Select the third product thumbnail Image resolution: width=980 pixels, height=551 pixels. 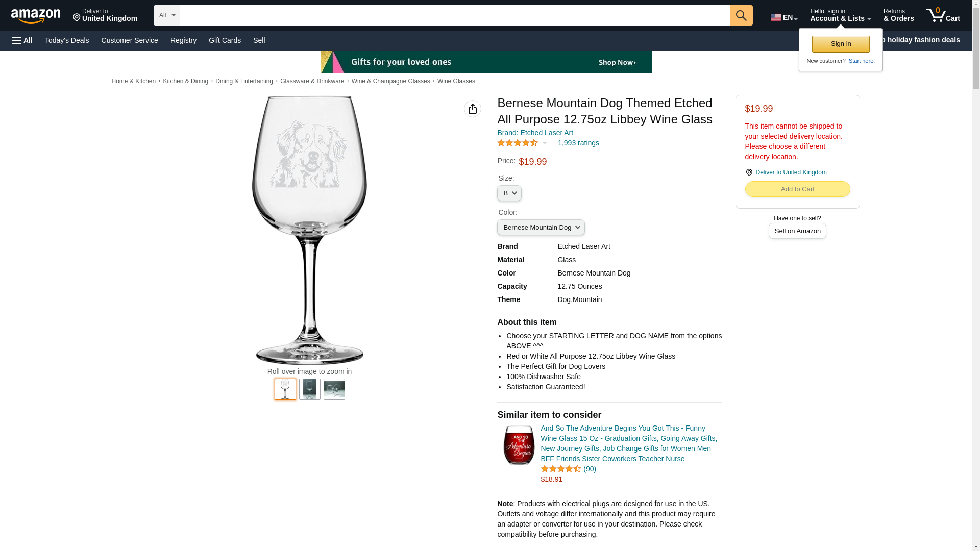point(334,389)
